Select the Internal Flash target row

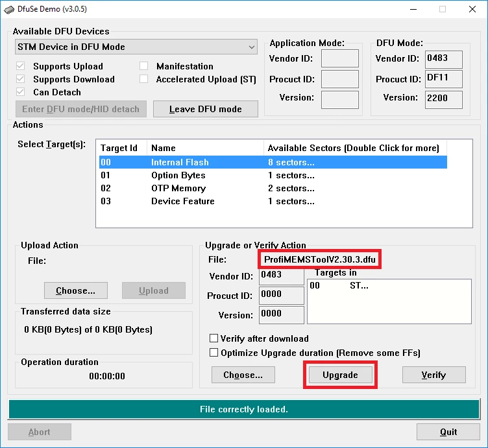(273, 162)
